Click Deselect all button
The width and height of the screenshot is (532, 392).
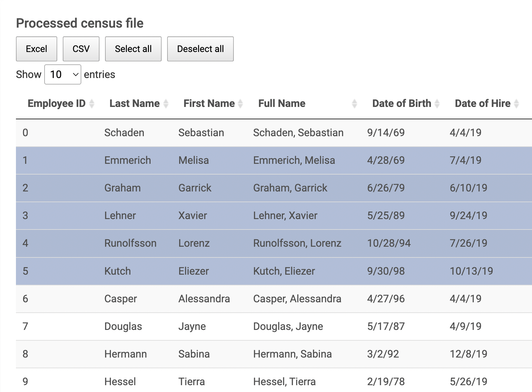pyautogui.click(x=200, y=49)
